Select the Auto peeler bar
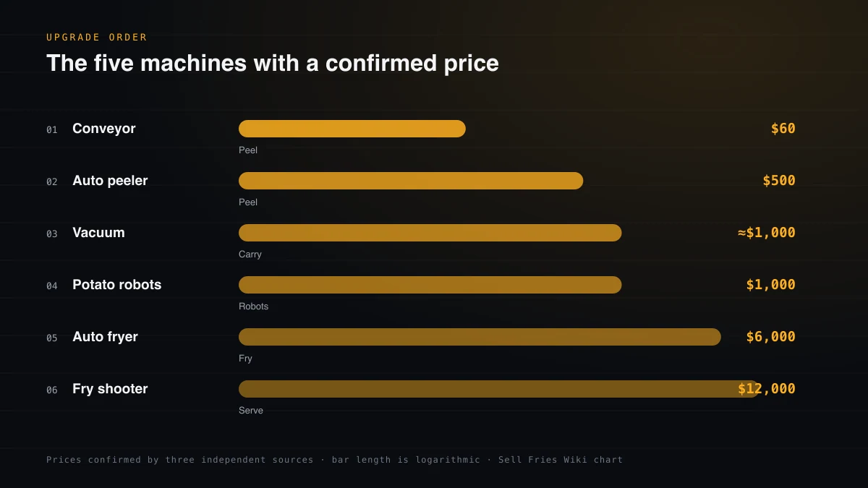This screenshot has height=488, width=868. click(411, 181)
